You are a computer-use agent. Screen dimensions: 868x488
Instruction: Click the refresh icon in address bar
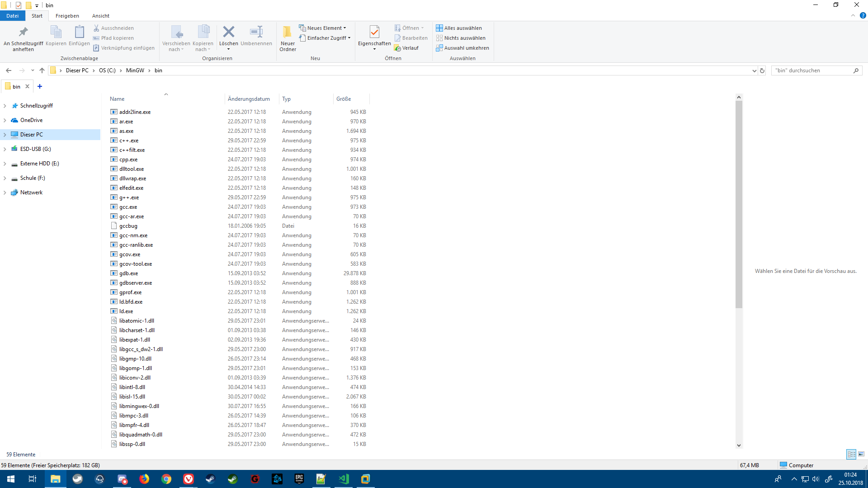pyautogui.click(x=762, y=70)
